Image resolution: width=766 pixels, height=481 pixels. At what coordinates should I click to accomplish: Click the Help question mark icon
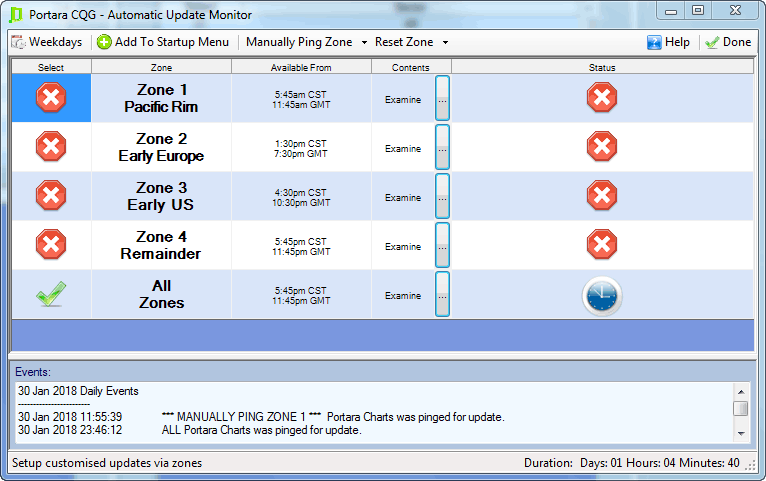(654, 42)
